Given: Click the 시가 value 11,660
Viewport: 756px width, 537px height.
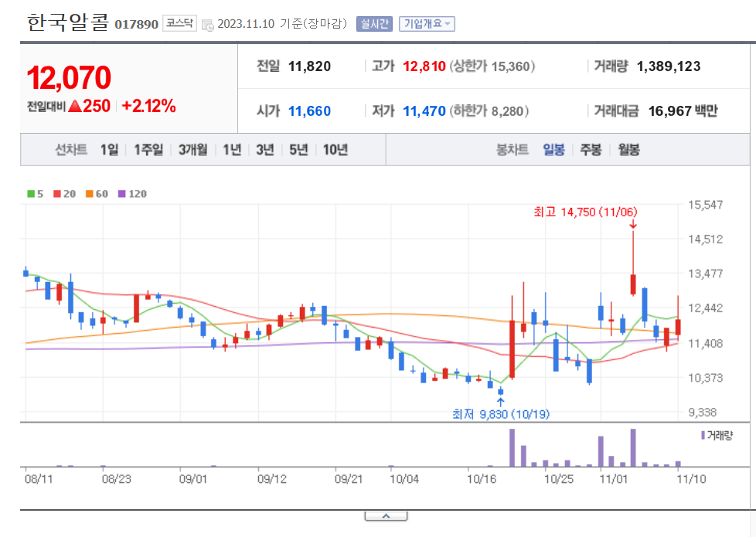Looking at the screenshot, I should 309,111.
